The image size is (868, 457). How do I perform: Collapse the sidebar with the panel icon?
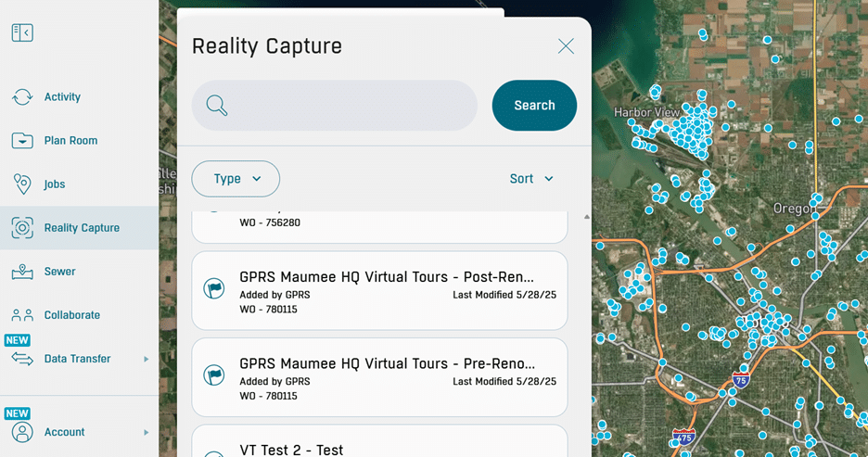[x=22, y=32]
